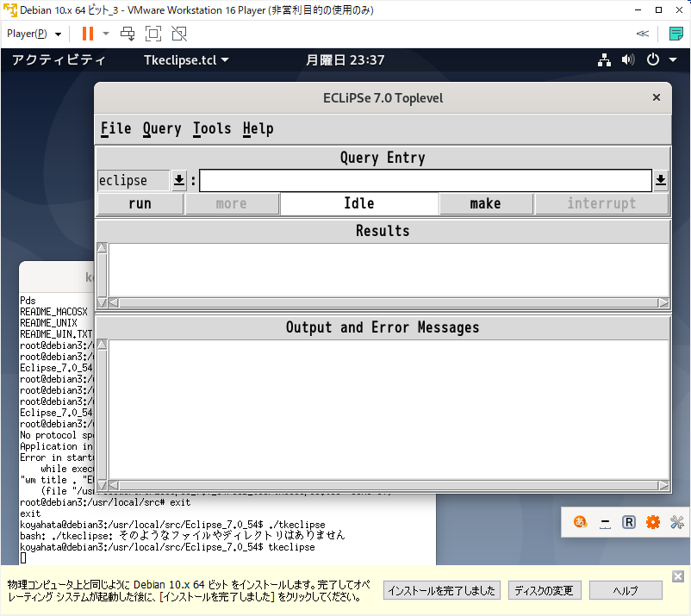
Task: Click the ヘルプ button in VMware bar
Action: 626,590
